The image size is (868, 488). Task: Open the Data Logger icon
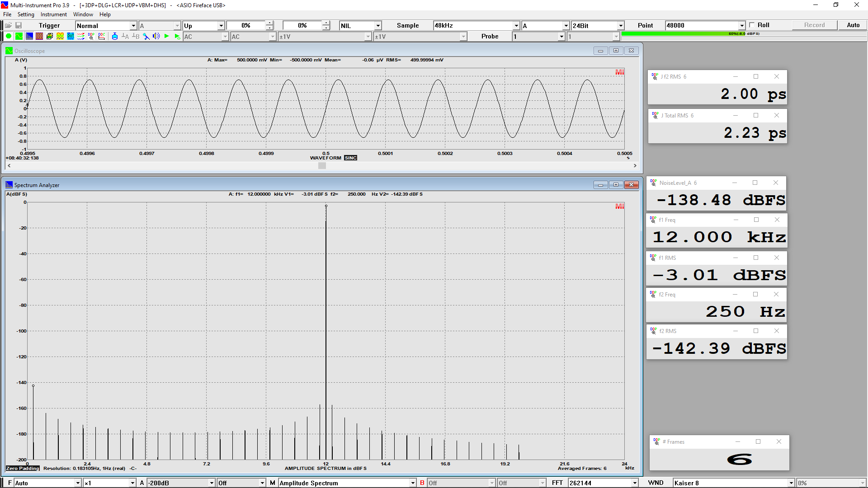[81, 36]
